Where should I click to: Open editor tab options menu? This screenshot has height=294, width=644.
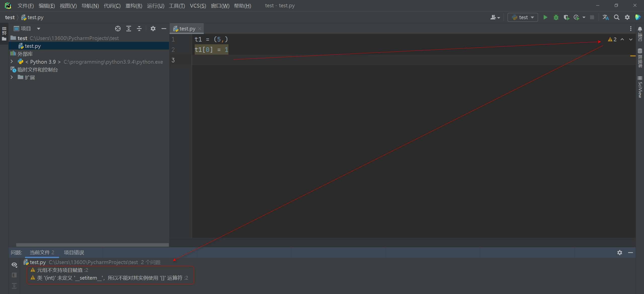631,29
